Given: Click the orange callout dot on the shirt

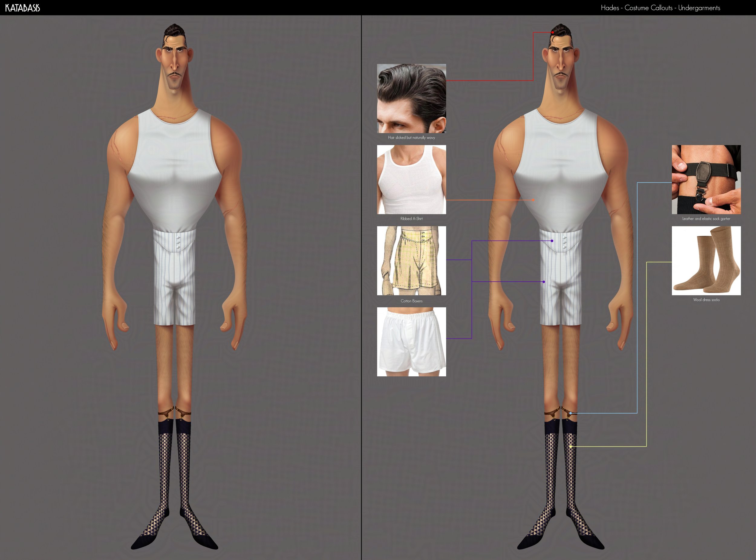Looking at the screenshot, I should coord(533,200).
